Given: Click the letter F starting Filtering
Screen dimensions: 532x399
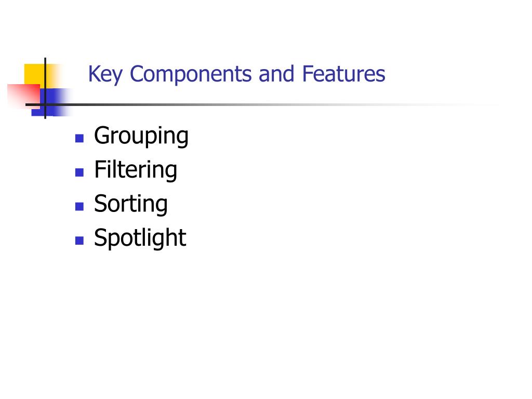Looking at the screenshot, I should (101, 169).
